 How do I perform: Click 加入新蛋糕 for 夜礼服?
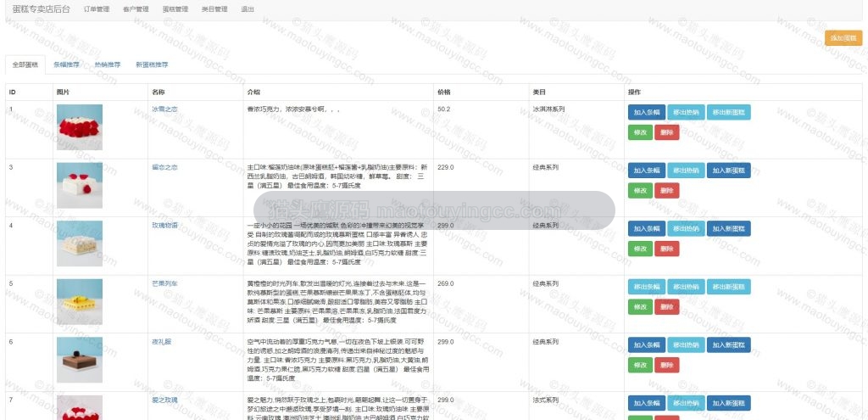tap(728, 344)
